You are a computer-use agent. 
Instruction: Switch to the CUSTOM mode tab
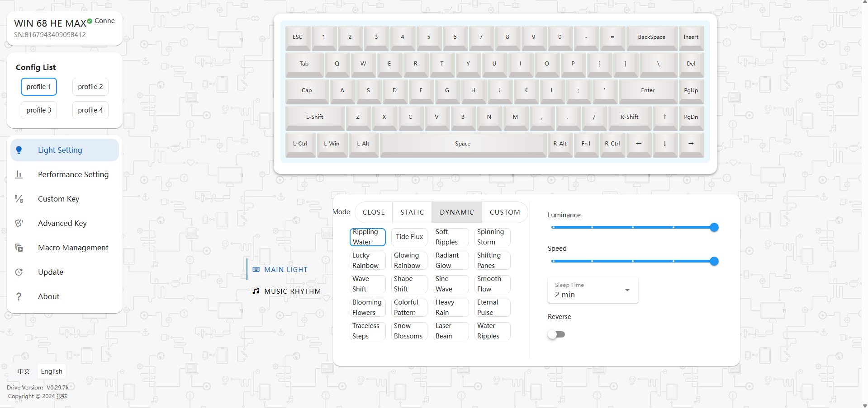[x=504, y=212]
